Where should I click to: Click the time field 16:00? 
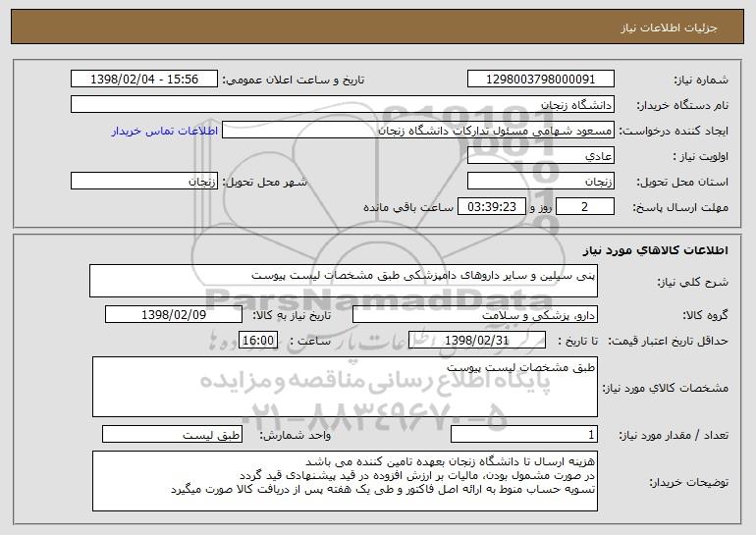[258, 341]
